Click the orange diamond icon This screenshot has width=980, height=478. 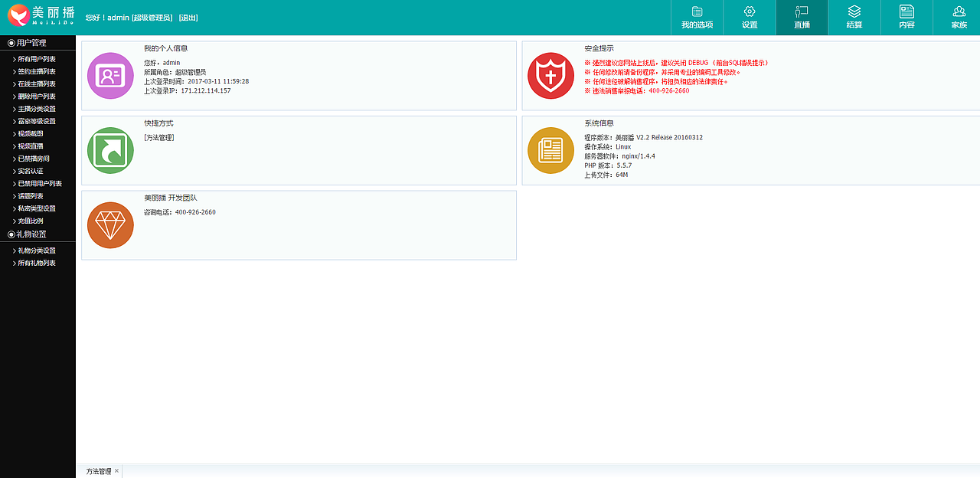110,225
